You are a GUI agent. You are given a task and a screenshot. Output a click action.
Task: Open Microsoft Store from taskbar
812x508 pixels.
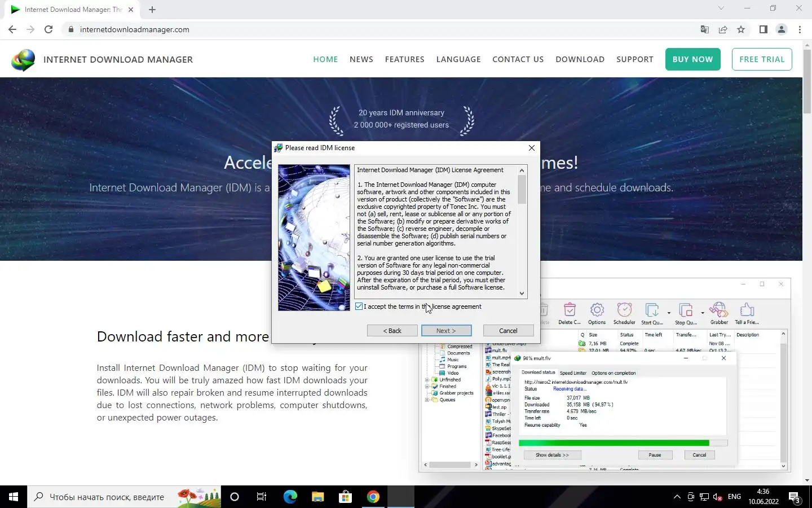pos(345,497)
